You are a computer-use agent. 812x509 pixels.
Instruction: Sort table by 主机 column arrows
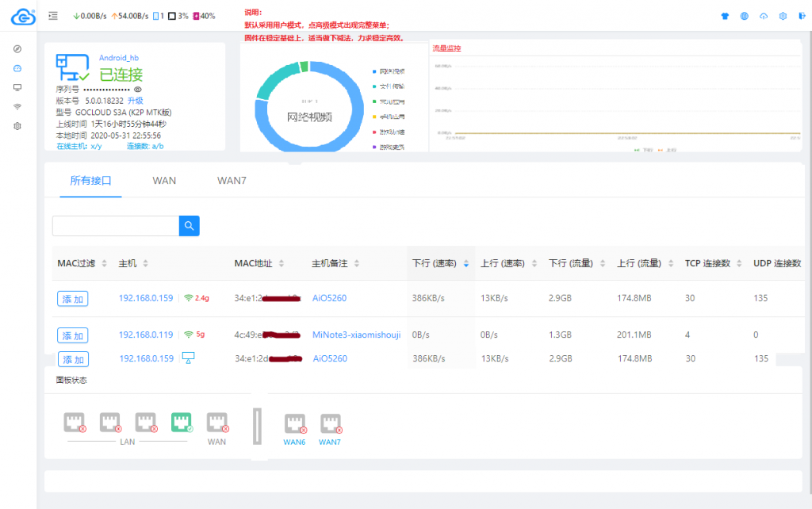(145, 263)
